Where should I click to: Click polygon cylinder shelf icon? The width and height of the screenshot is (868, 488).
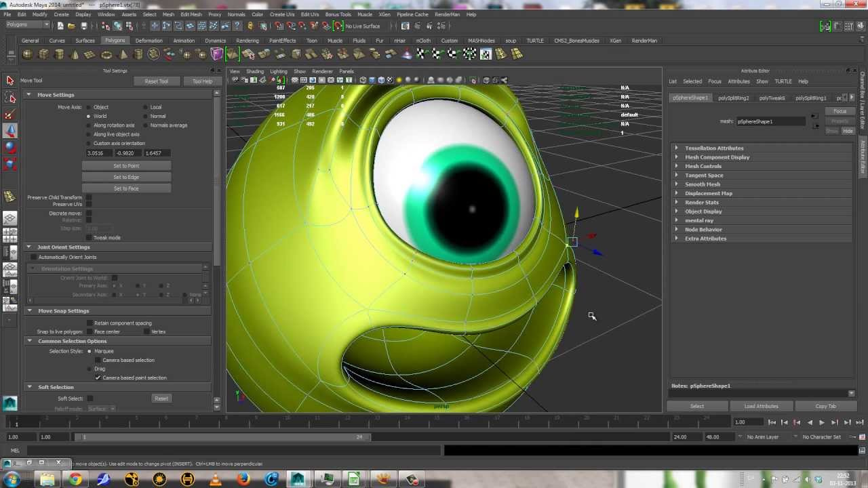coord(59,54)
